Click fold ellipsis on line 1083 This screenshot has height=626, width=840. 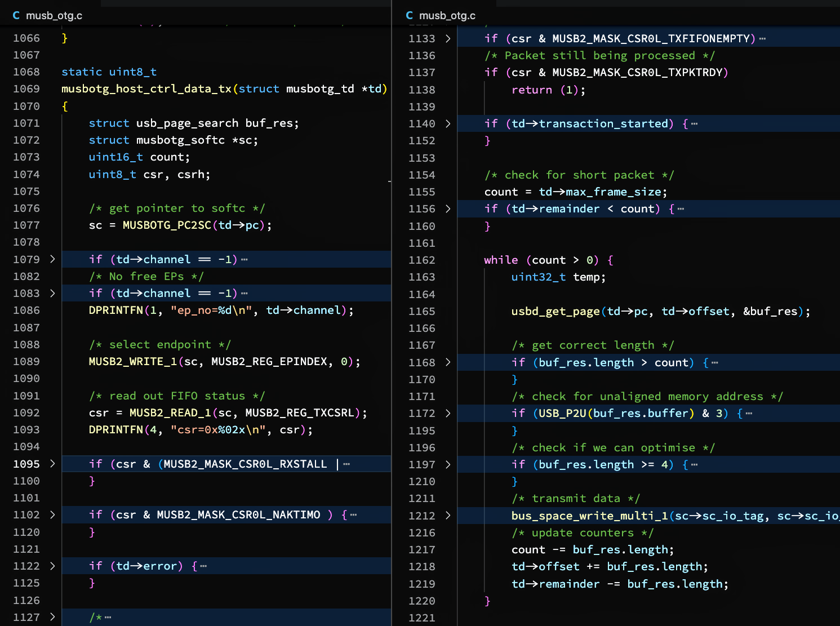pos(245,294)
